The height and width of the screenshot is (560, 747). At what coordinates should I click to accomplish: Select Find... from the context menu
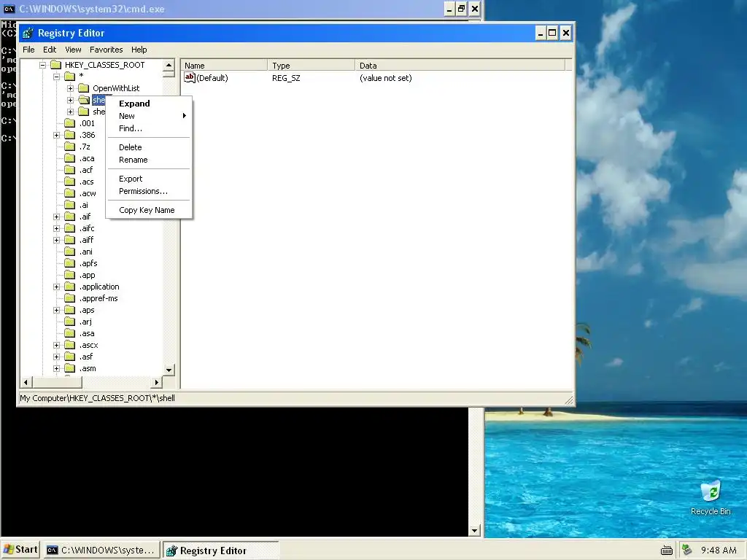click(x=149, y=128)
